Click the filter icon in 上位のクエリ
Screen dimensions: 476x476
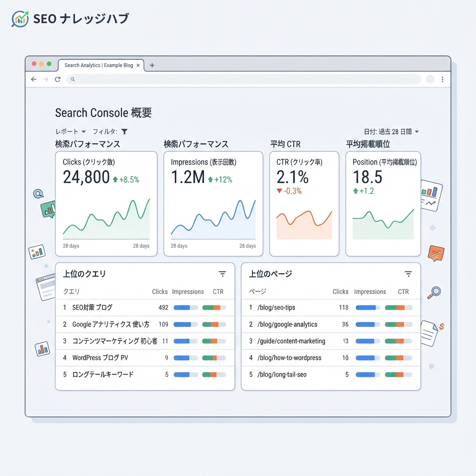coord(222,274)
